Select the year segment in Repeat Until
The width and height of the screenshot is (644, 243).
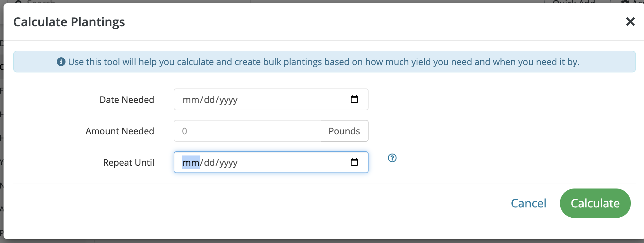point(228,163)
